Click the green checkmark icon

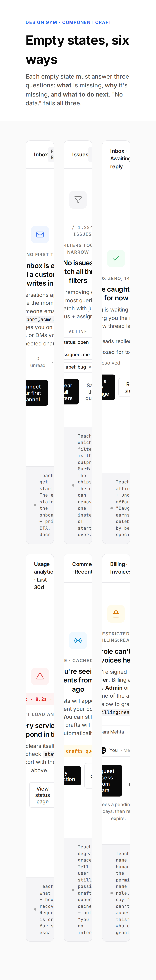pos(116,258)
